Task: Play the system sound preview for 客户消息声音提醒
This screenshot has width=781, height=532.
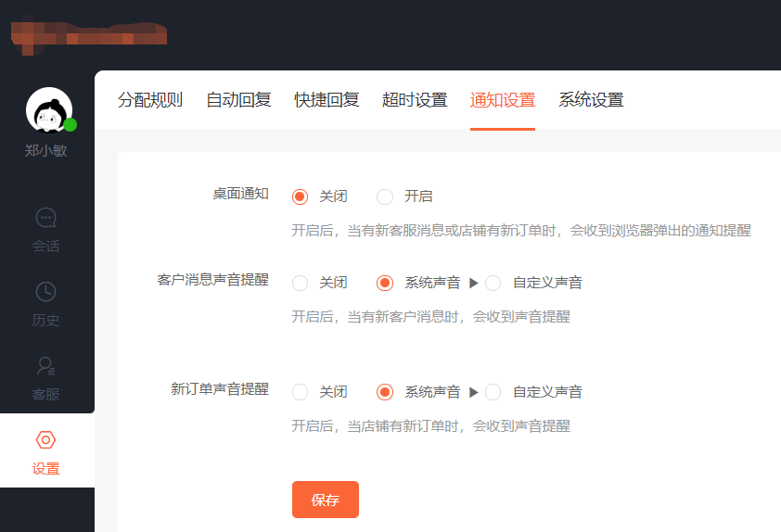Action: [x=474, y=284]
